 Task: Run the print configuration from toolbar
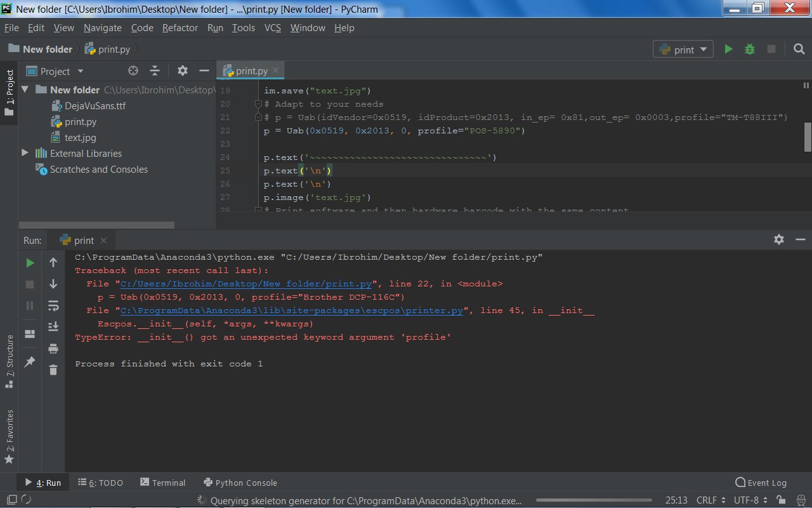point(728,49)
